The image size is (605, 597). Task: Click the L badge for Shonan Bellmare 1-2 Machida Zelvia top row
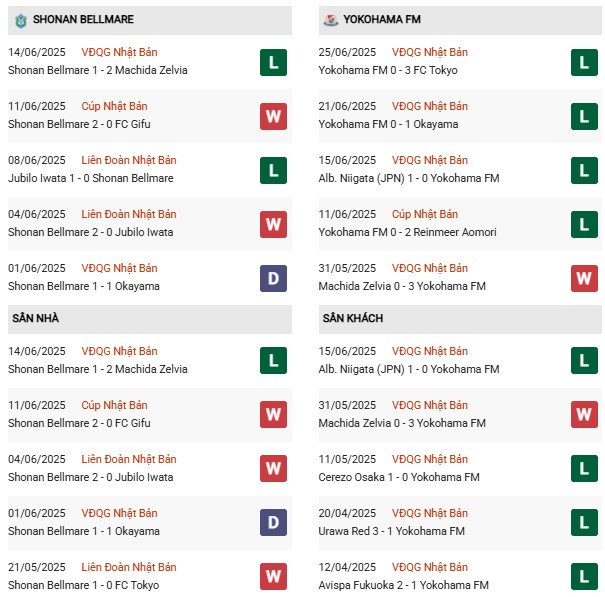(x=273, y=62)
